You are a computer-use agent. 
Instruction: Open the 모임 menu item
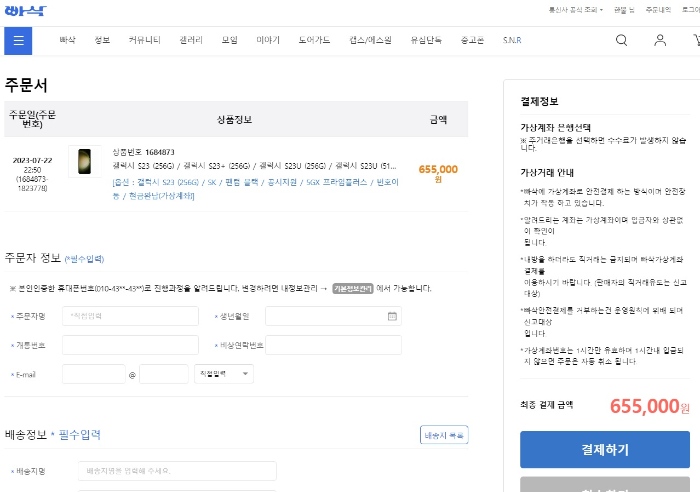(x=229, y=40)
